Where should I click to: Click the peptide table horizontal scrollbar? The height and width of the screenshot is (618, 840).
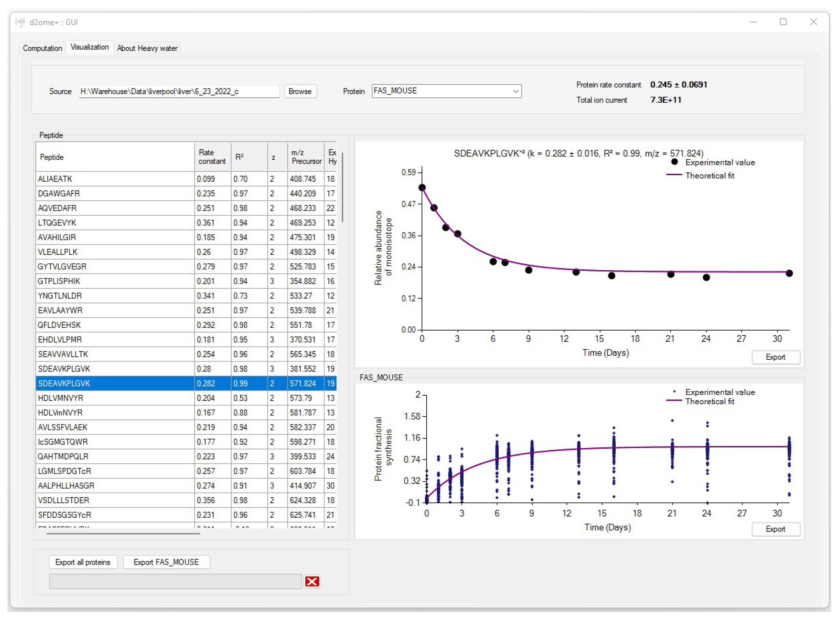[x=123, y=533]
